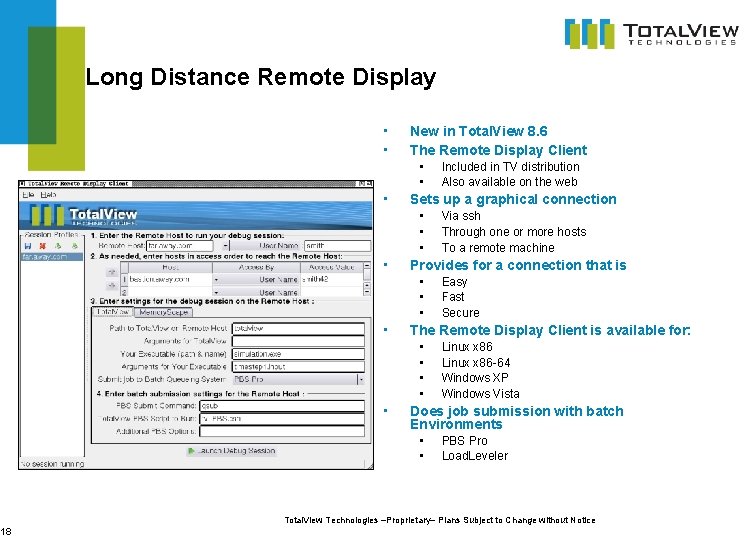Screen dimensions: 756x540
Task: Click the Path to TotalView on Remote Host field
Action: tap(298, 328)
